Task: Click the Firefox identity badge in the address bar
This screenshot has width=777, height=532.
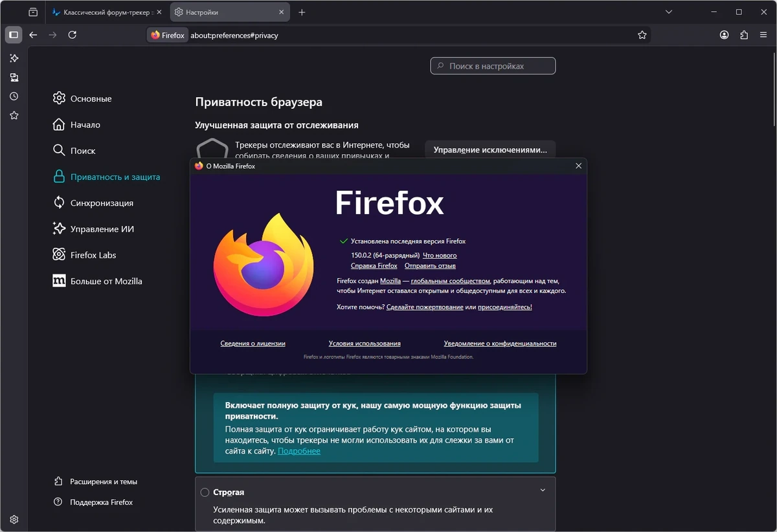Action: coord(168,35)
